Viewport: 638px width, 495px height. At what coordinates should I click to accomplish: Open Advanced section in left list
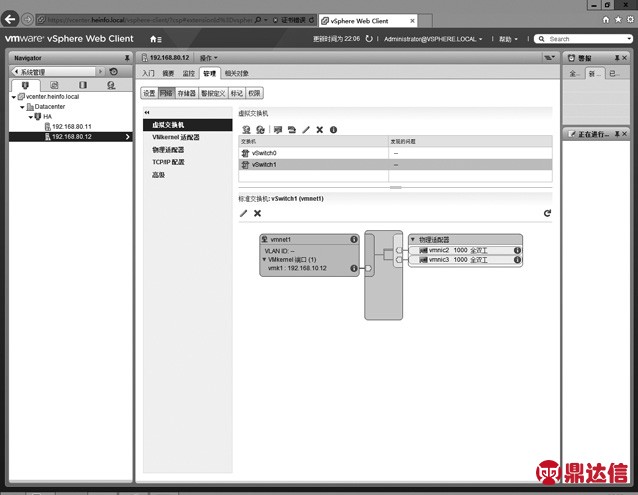(188, 175)
